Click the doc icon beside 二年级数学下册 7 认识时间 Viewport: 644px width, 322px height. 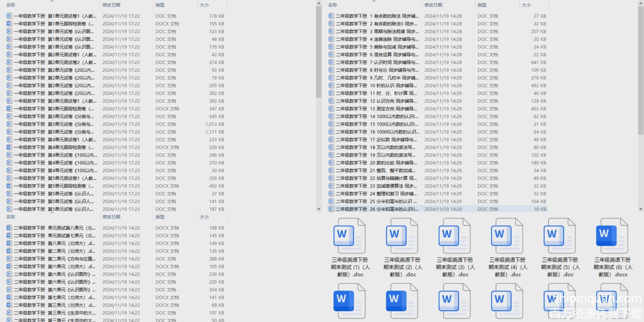click(331, 62)
